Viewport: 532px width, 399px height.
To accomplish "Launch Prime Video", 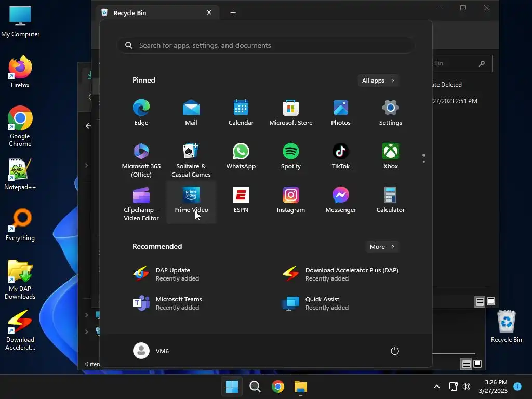I will pyautogui.click(x=191, y=202).
